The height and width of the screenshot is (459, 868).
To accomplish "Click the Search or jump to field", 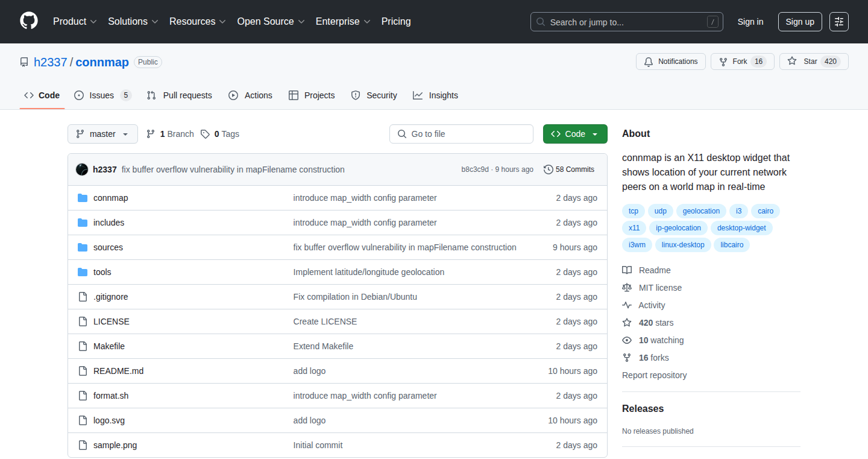I will coord(627,22).
